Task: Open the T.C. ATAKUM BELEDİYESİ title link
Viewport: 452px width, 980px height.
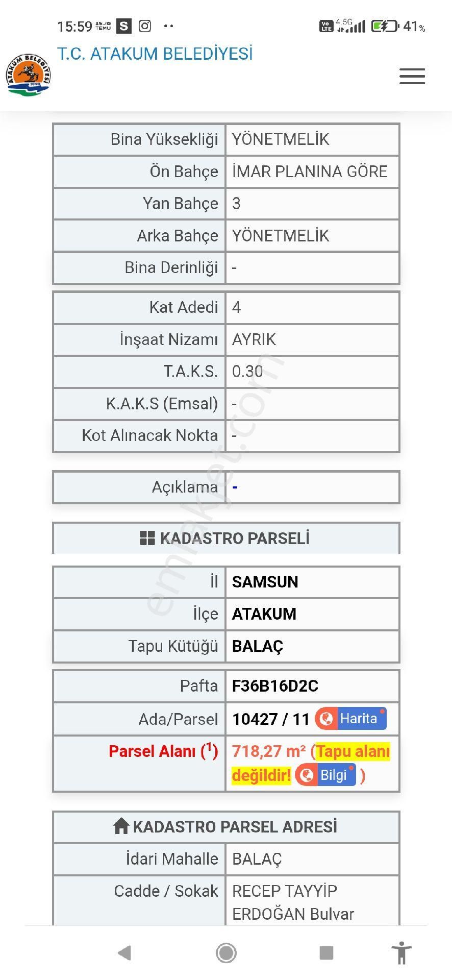Action: coord(155,54)
